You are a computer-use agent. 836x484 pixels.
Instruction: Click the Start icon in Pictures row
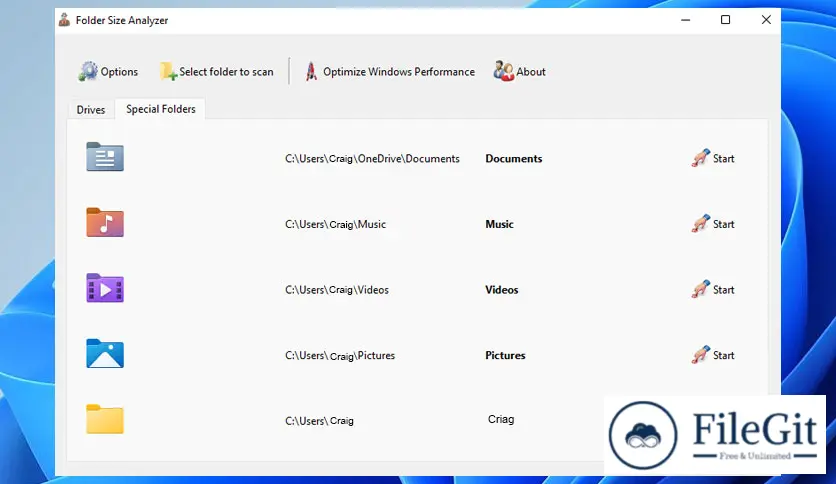click(701, 354)
